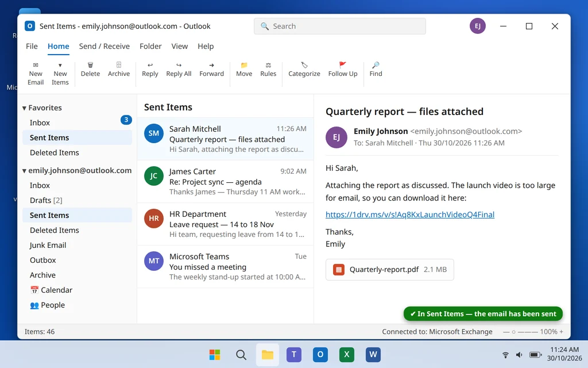Archive the selected email
Screen dimensions: 588x368
coord(119,70)
